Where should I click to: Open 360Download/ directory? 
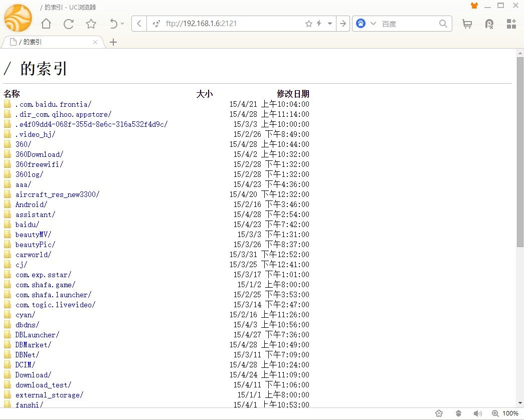[39, 154]
